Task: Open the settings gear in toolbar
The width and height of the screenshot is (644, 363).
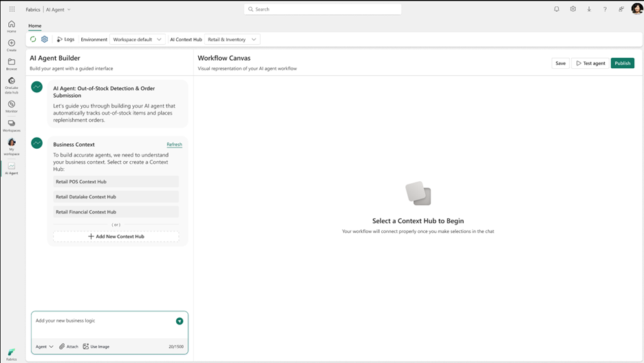Action: 44,39
